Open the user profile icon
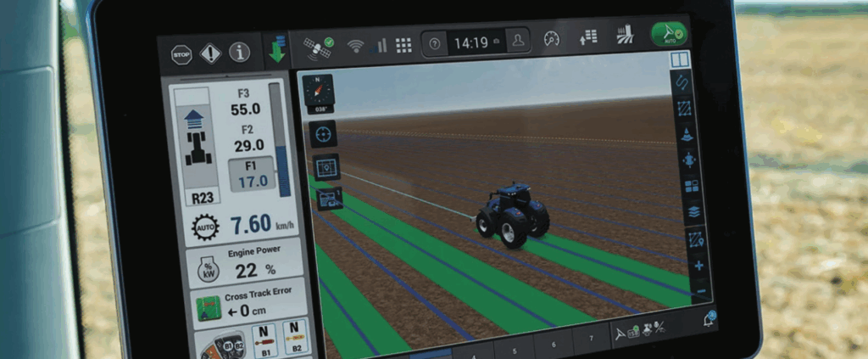 point(517,42)
